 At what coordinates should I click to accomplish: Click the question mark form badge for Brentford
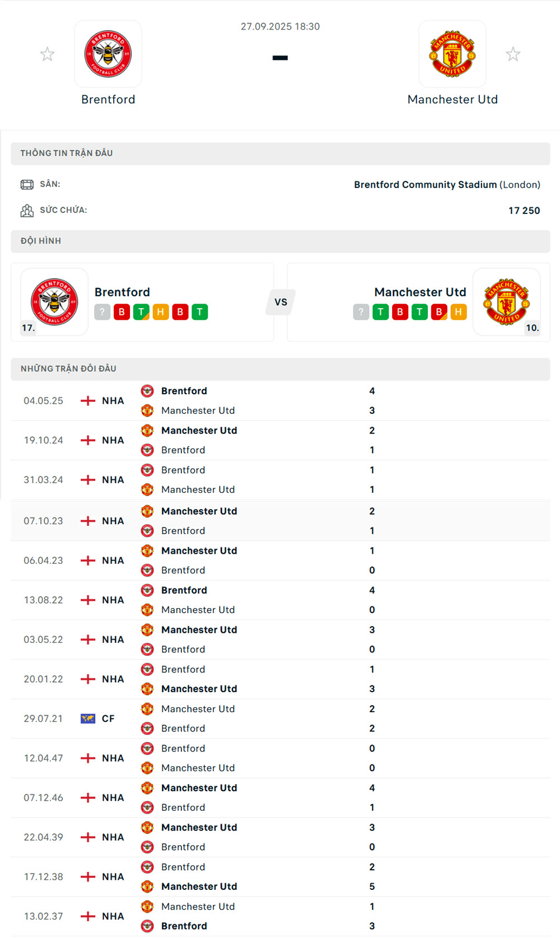tap(102, 312)
